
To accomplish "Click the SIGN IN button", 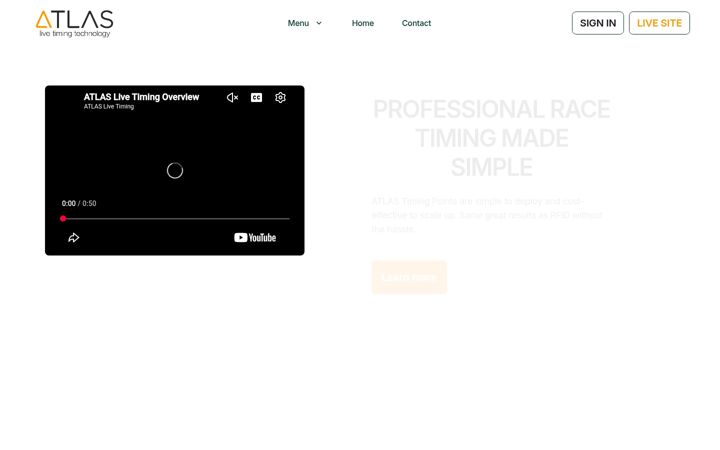I will (x=597, y=23).
